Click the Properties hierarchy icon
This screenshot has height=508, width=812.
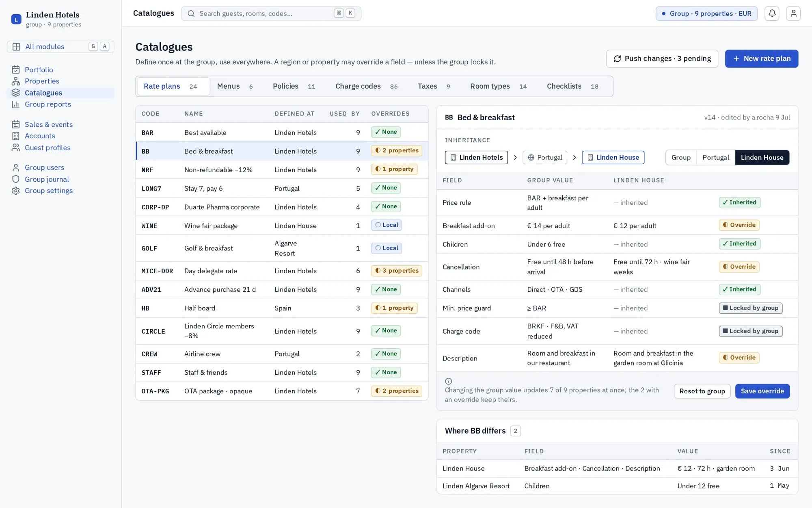[16, 81]
